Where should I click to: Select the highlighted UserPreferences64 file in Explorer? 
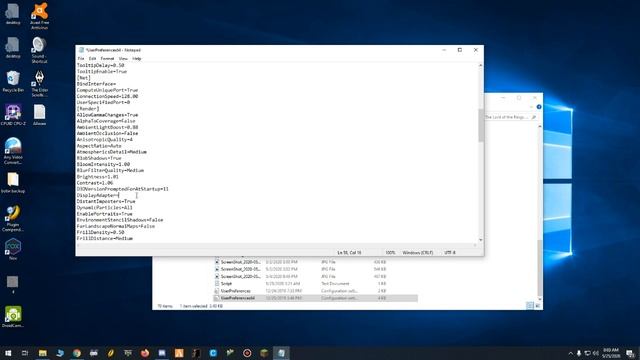(316, 298)
